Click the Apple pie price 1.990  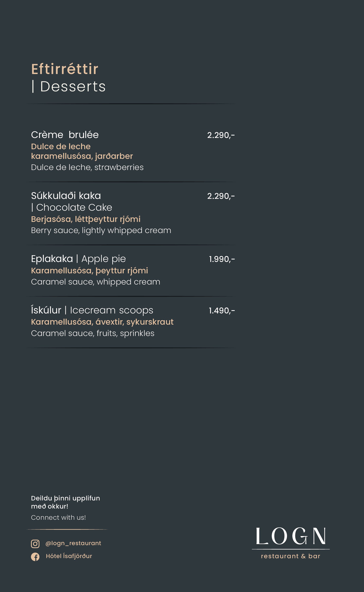222,259
